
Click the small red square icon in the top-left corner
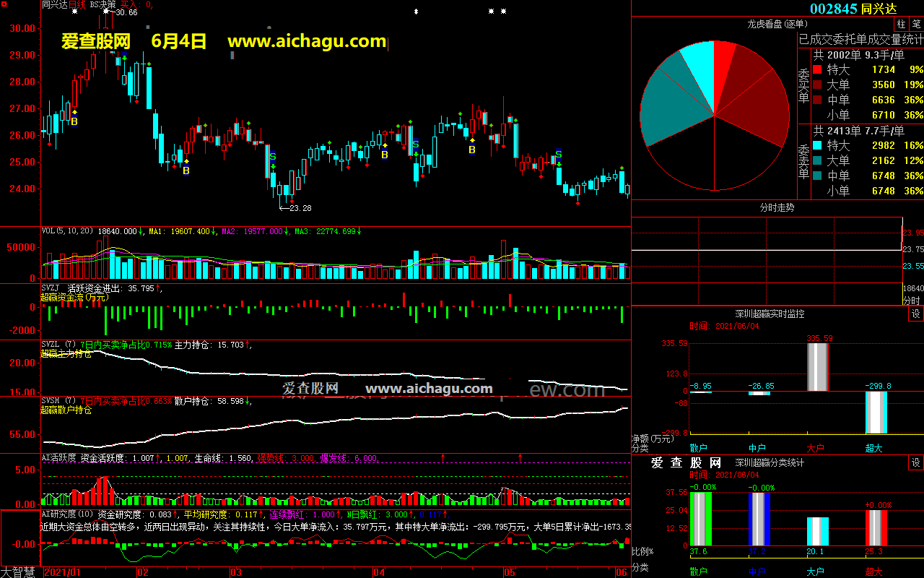pyautogui.click(x=4, y=5)
